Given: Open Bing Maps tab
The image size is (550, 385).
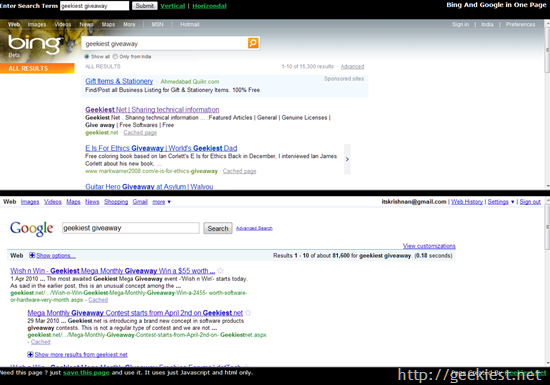Looking at the screenshot, I should pyautogui.click(x=108, y=24).
